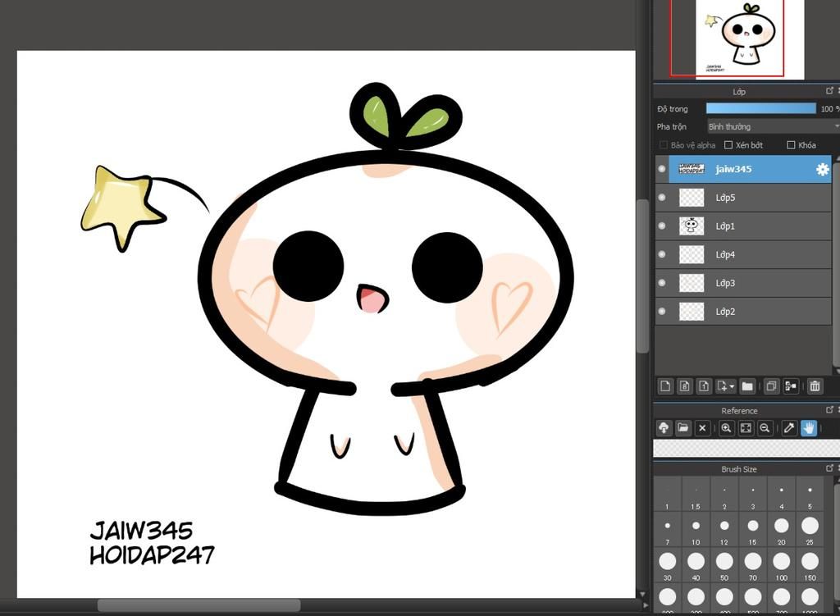Click the 100 % opacity value
The height and width of the screenshot is (616, 840).
(829, 109)
